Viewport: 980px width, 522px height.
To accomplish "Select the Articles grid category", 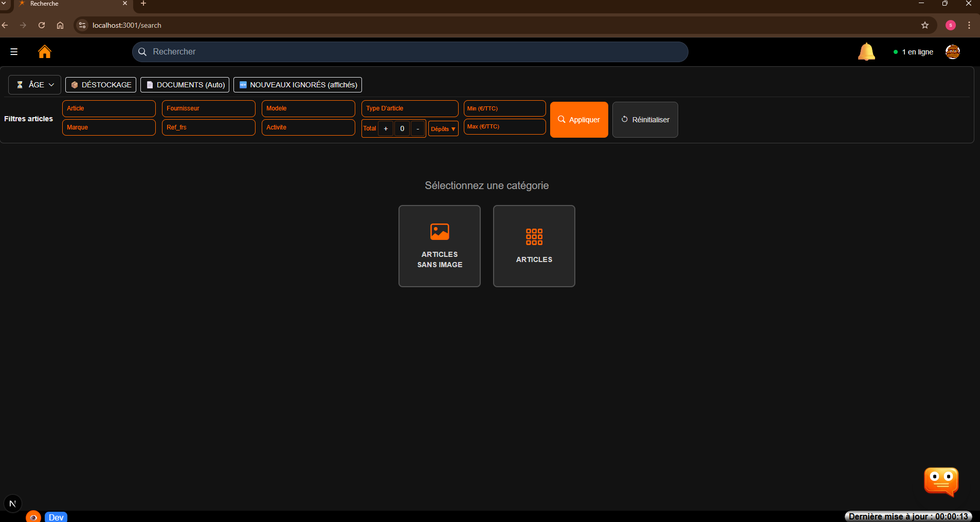I will click(x=534, y=246).
